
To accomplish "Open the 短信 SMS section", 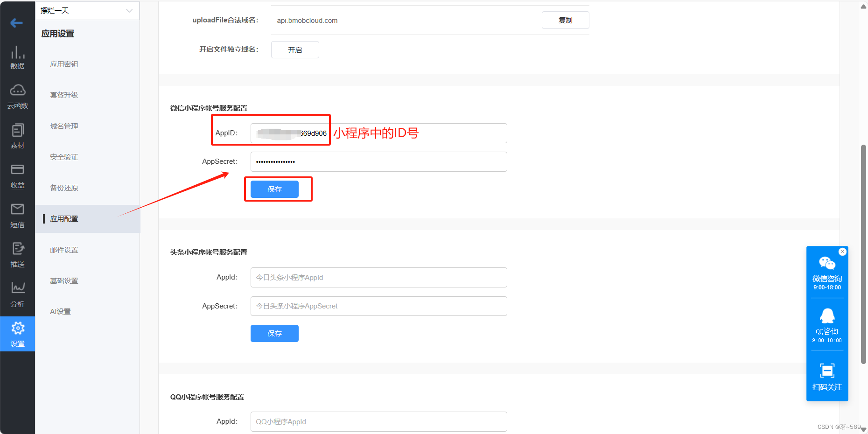I will (x=17, y=216).
